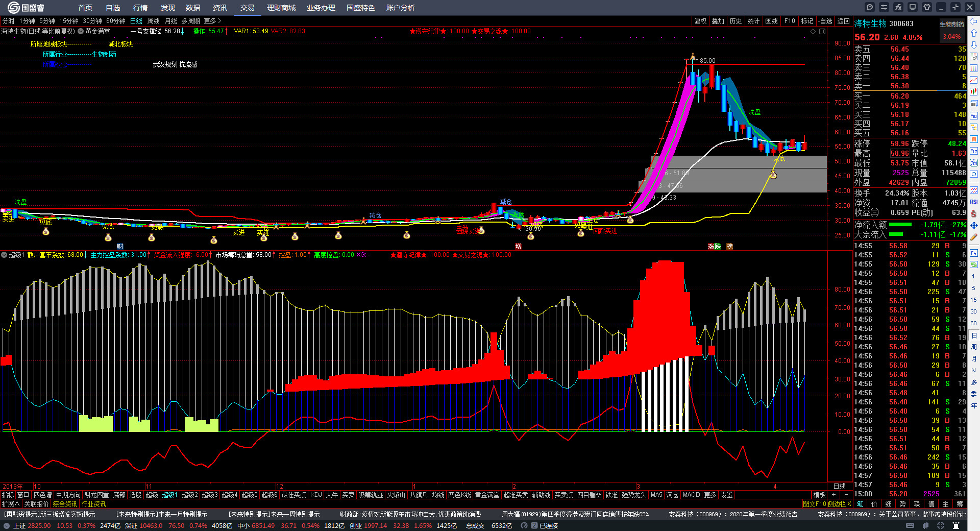Click the back arrow in right sidebar
Viewport: 980px width, 531px height.
[x=974, y=21]
